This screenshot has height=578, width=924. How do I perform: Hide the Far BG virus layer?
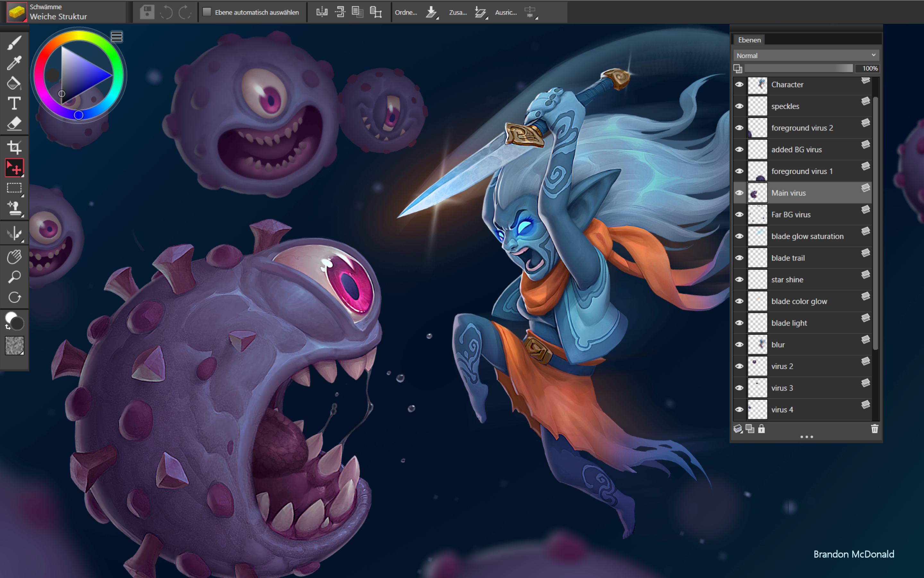[x=739, y=215]
